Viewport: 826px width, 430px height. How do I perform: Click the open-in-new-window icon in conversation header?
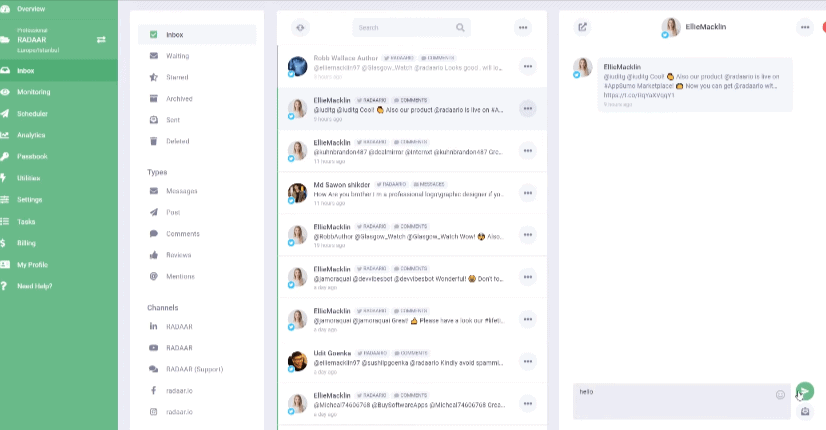pos(582,27)
